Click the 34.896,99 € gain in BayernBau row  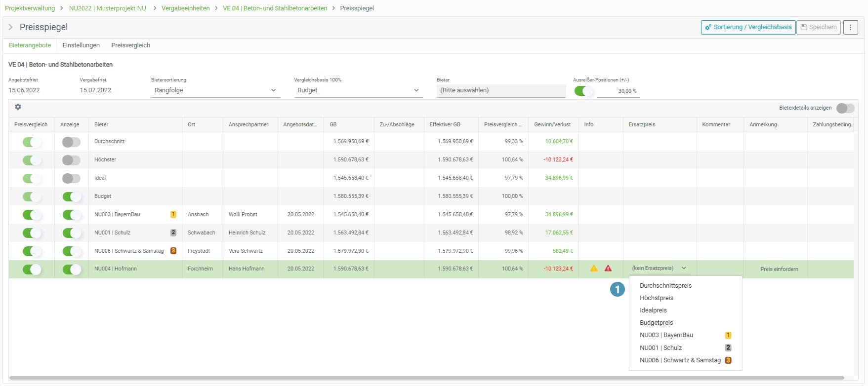[x=559, y=215]
